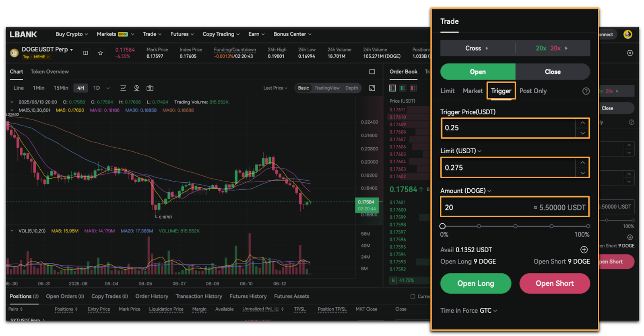Viewport: 644px width, 336px height.
Task: Toggle the Current checkbox in positions bar
Action: point(413,297)
